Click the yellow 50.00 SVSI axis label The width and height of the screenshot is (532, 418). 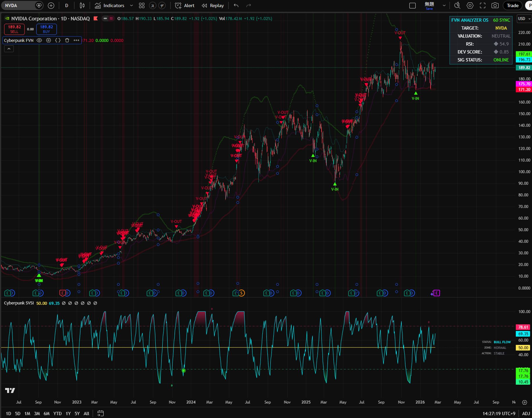523,347
